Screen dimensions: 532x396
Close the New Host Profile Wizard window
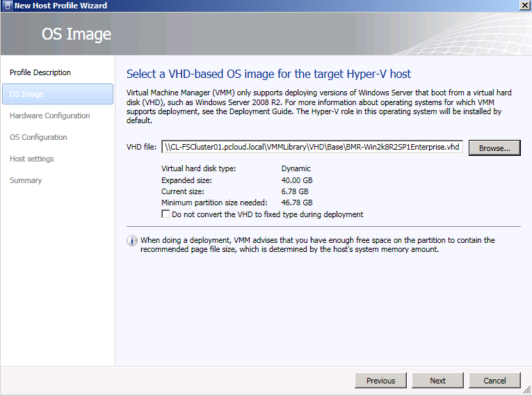524,6
